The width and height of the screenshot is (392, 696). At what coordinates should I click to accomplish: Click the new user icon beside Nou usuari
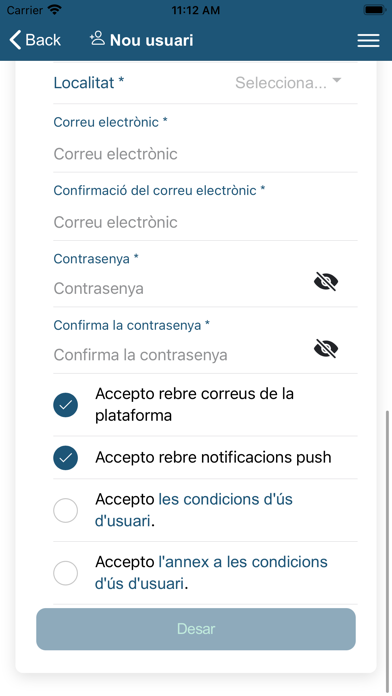point(97,39)
